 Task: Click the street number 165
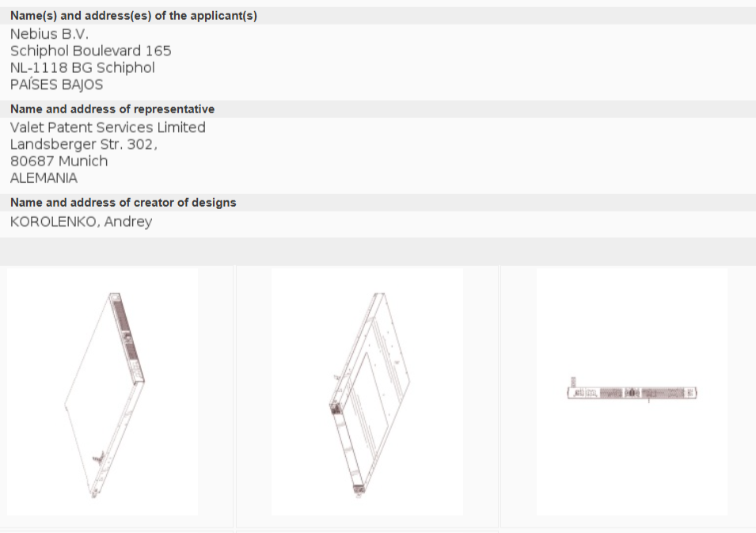pos(157,51)
